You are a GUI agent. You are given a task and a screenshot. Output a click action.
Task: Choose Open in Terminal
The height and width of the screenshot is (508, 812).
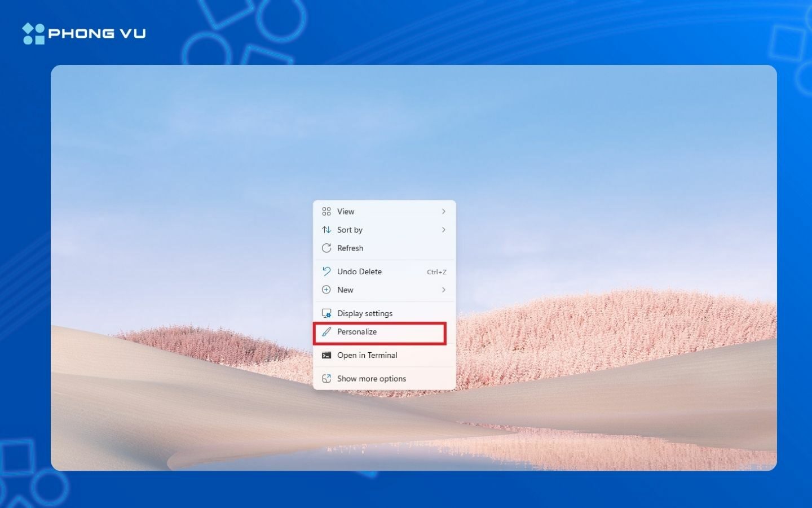pyautogui.click(x=384, y=355)
